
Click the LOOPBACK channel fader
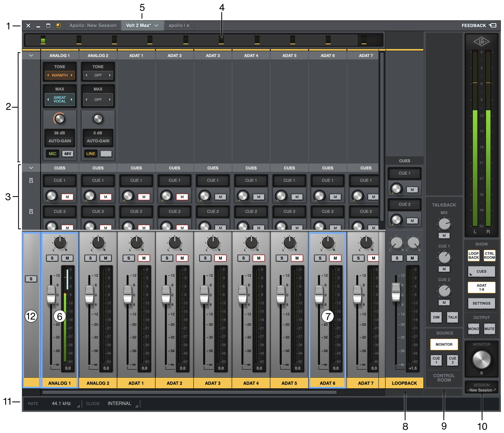click(396, 292)
